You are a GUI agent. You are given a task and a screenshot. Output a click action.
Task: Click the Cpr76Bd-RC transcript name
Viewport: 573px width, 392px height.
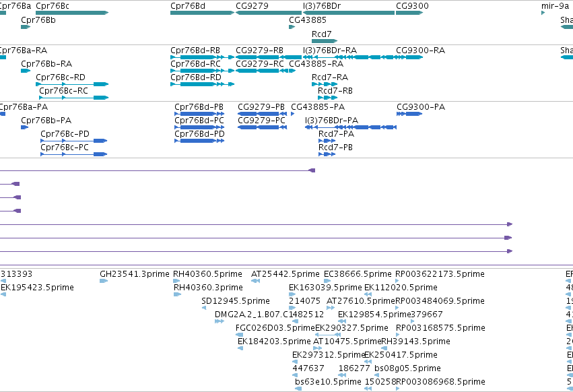[195, 64]
